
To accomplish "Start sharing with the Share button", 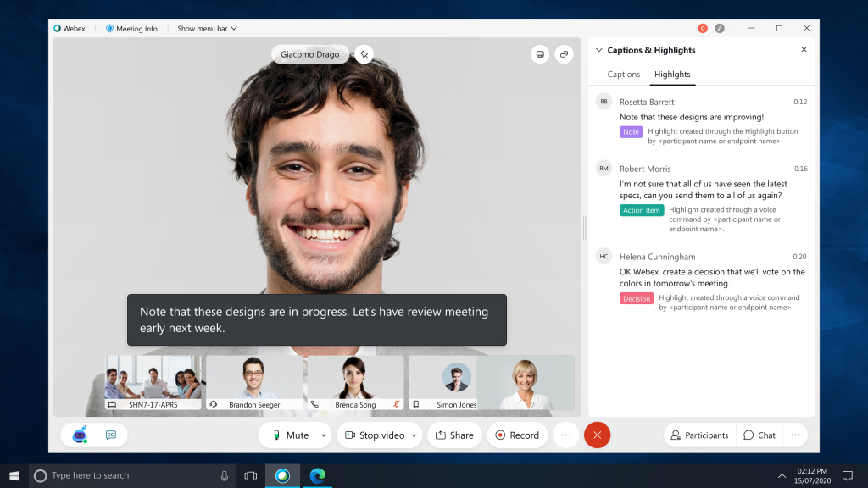I will (x=454, y=435).
